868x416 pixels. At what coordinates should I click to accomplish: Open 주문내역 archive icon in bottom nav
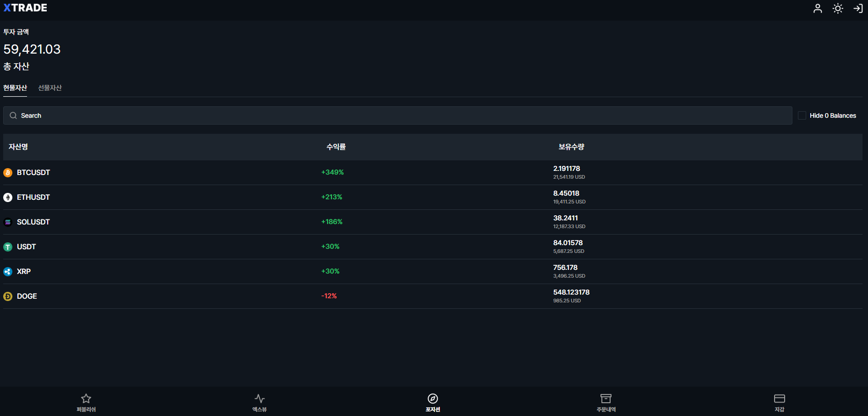tap(606, 399)
